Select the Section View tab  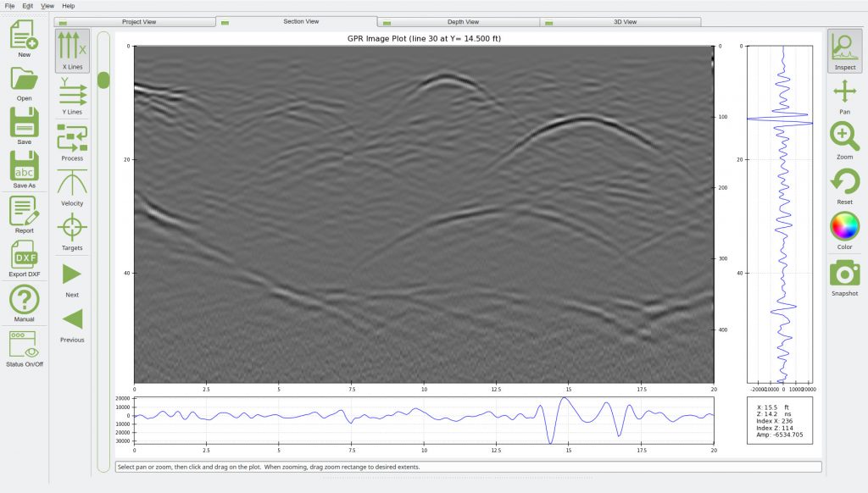tap(296, 21)
